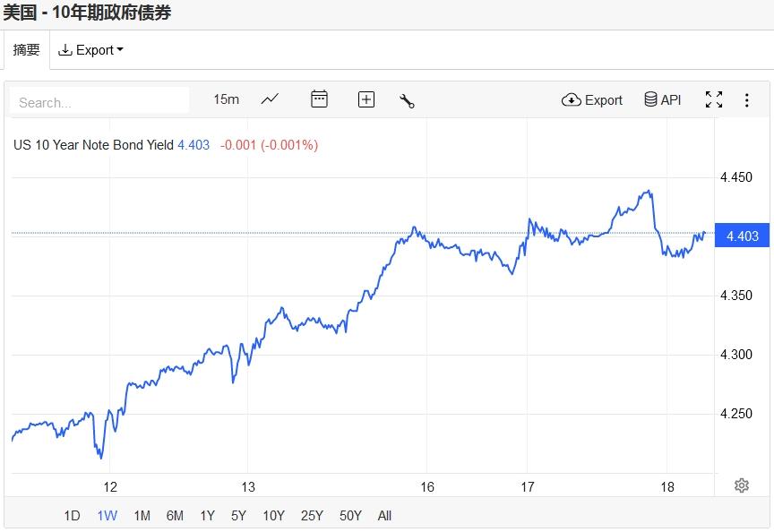Click into the Search input field
The image size is (774, 532).
point(100,101)
